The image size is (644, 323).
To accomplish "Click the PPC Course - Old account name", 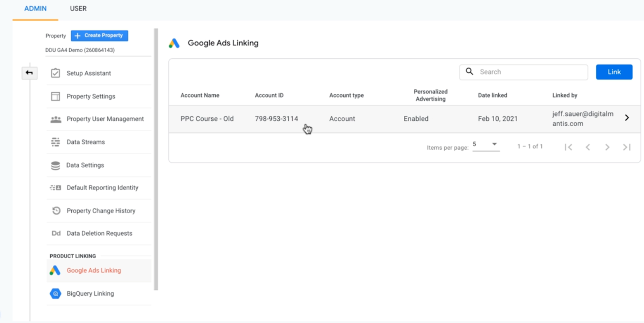I will point(207,119).
